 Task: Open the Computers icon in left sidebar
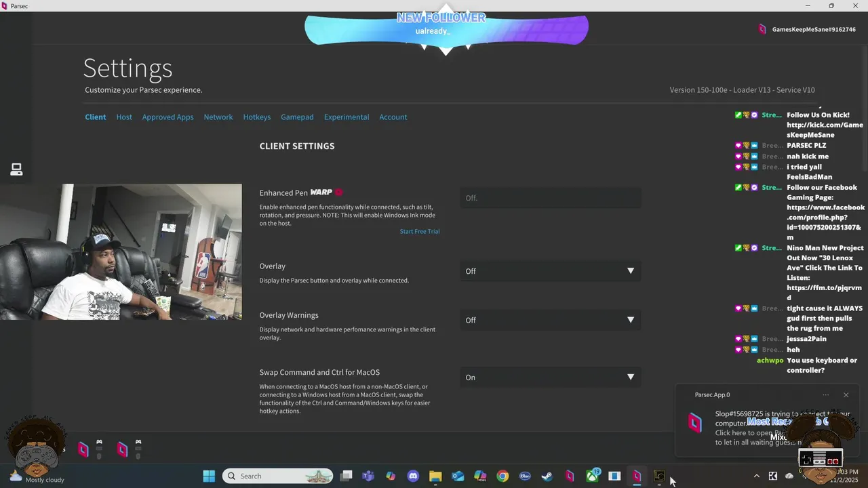click(16, 169)
